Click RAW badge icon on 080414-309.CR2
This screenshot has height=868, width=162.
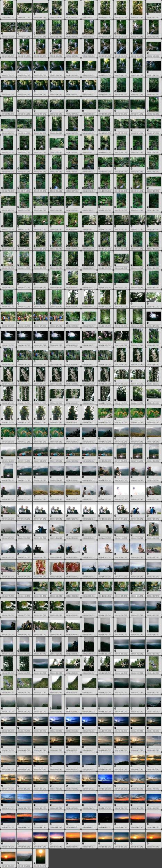[x=34, y=573]
